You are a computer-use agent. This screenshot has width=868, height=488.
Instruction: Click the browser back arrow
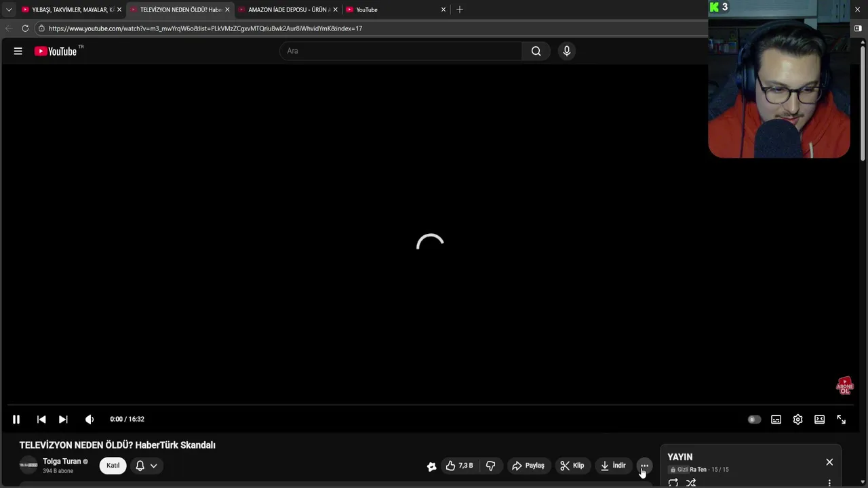click(x=8, y=28)
